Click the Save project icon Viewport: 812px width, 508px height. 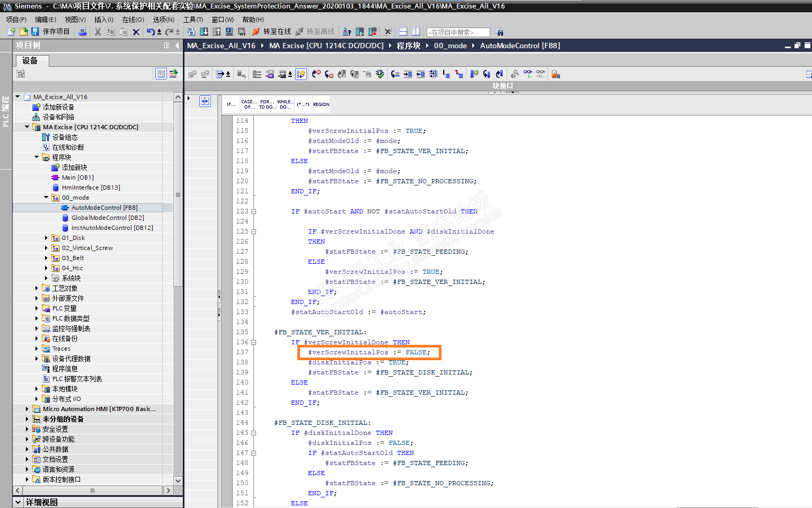[35, 32]
